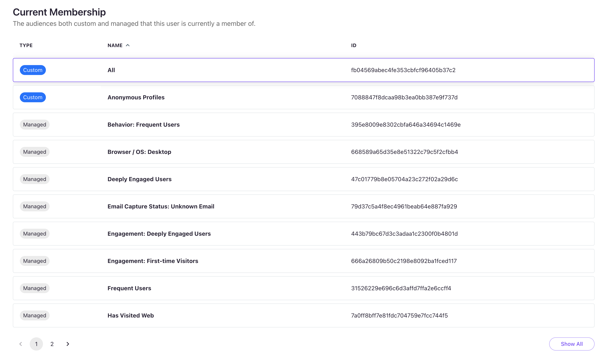Click Managed badge in Behavior: Frequent Users row
Screen dimensions: 607x364
pos(35,125)
